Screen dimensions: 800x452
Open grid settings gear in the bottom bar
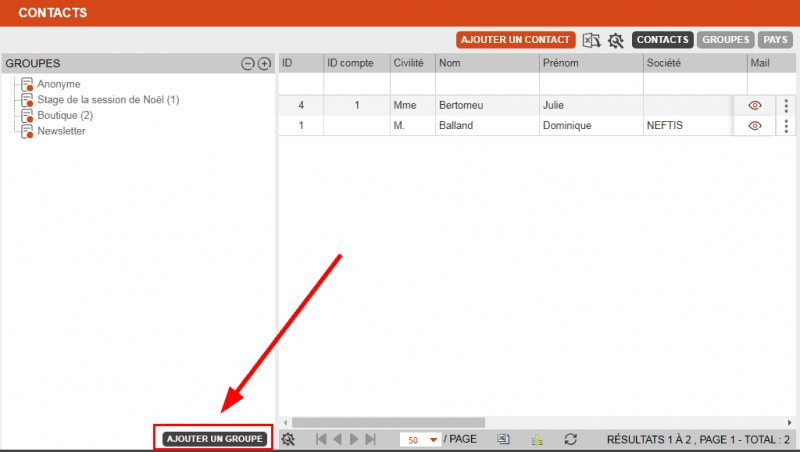tap(288, 439)
